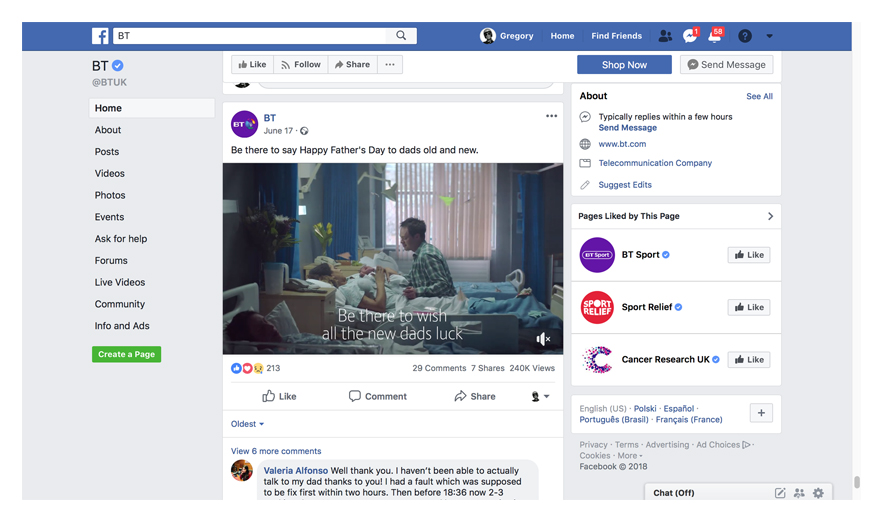Click the Cancer Research UK logo
The image size is (879, 524).
tap(597, 359)
